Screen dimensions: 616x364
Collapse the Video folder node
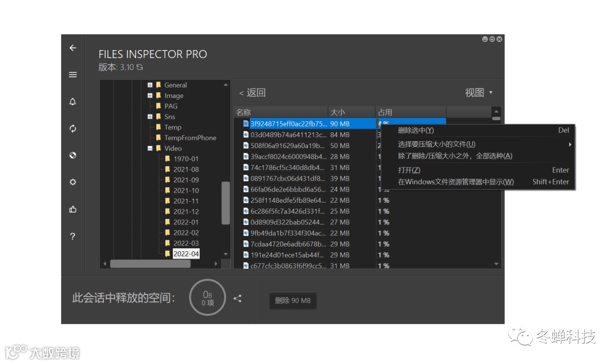click(x=149, y=148)
